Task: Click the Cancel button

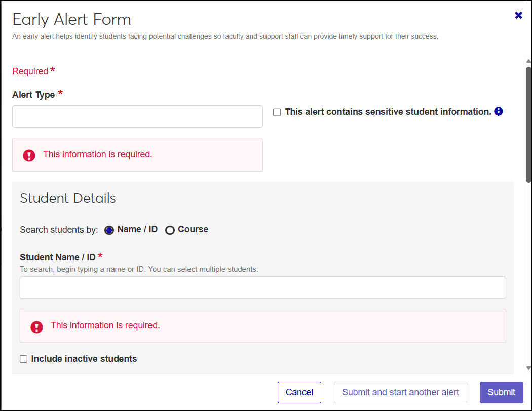Action: [299, 392]
